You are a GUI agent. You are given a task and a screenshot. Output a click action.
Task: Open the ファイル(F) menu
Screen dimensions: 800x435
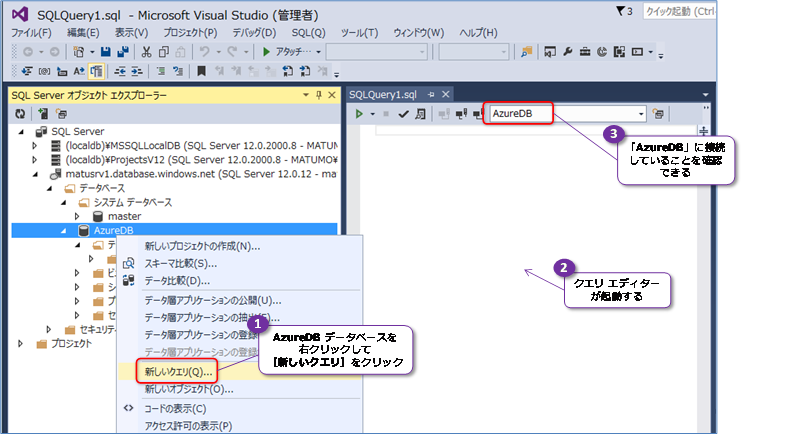[31, 33]
